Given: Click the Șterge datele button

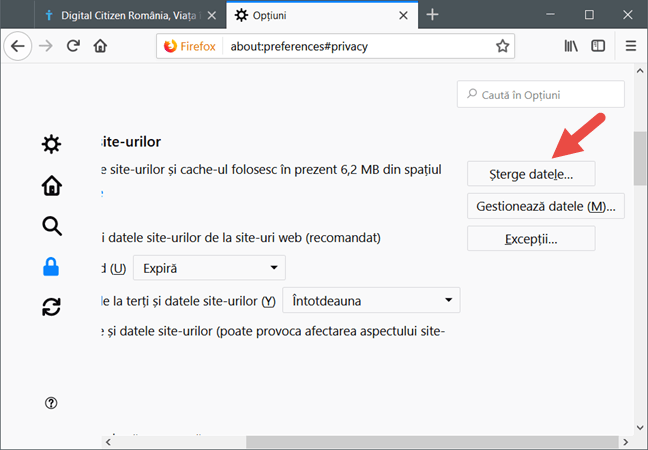Looking at the screenshot, I should point(531,173).
